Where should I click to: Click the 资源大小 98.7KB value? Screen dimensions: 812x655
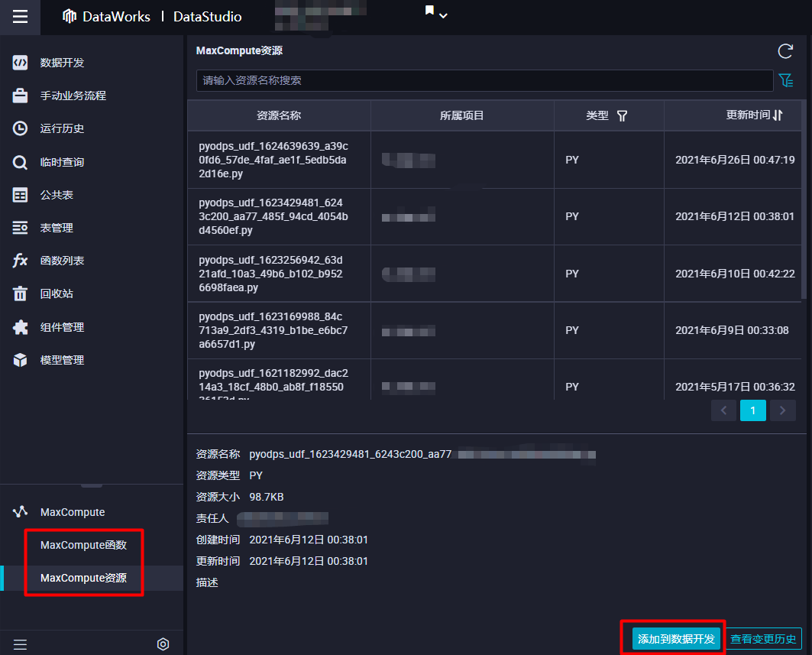coord(266,497)
